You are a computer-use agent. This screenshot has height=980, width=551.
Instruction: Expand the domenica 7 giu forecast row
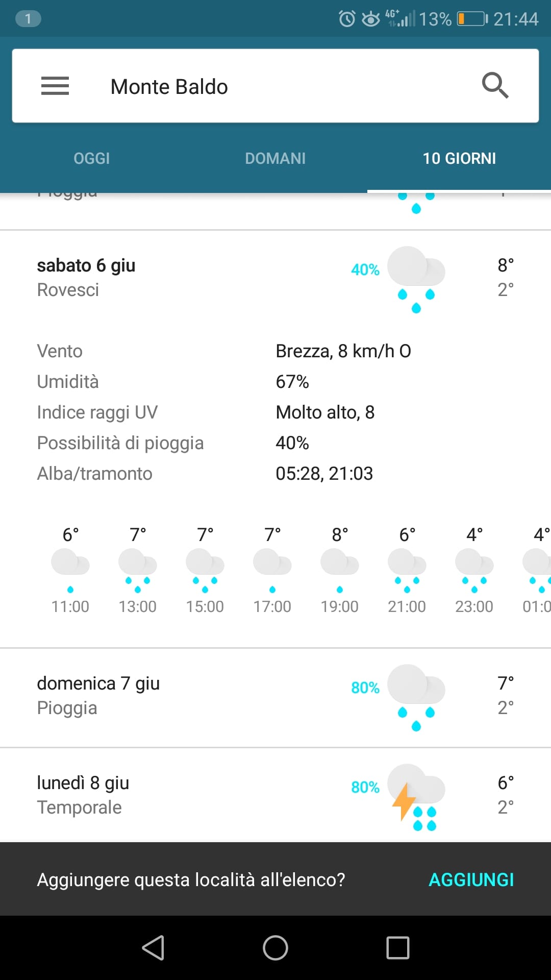coord(275,698)
